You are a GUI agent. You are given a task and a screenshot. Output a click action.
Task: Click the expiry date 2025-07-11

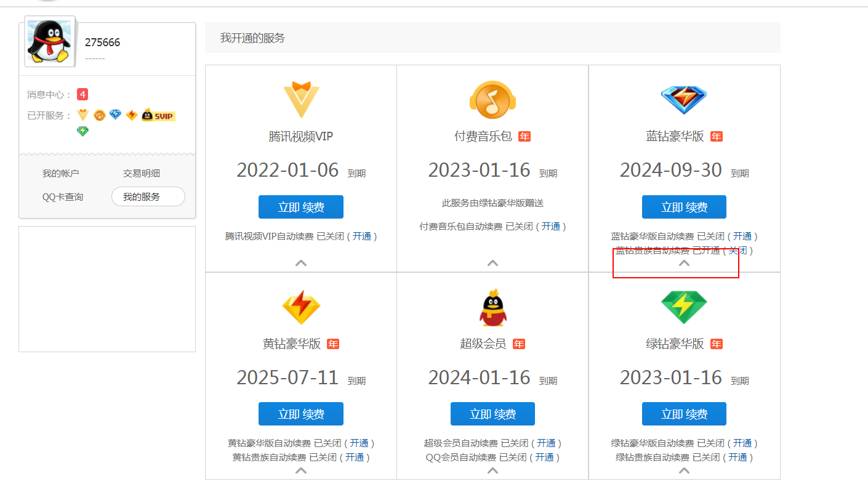287,377
